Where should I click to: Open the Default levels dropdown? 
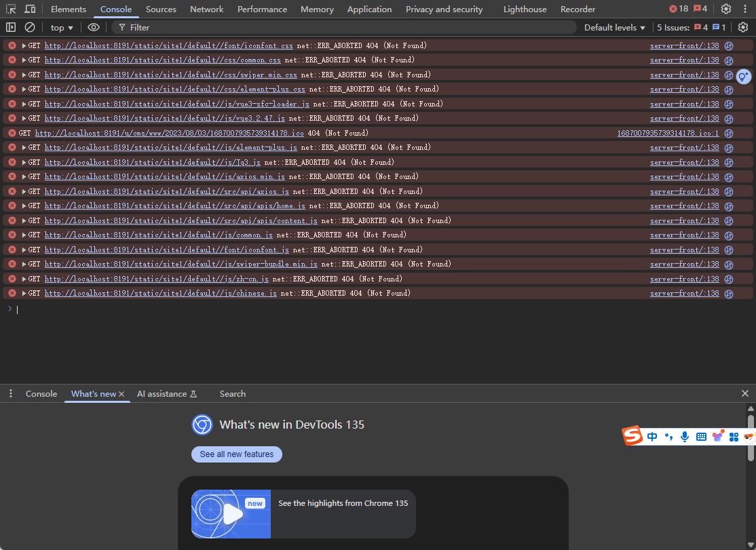pos(614,27)
